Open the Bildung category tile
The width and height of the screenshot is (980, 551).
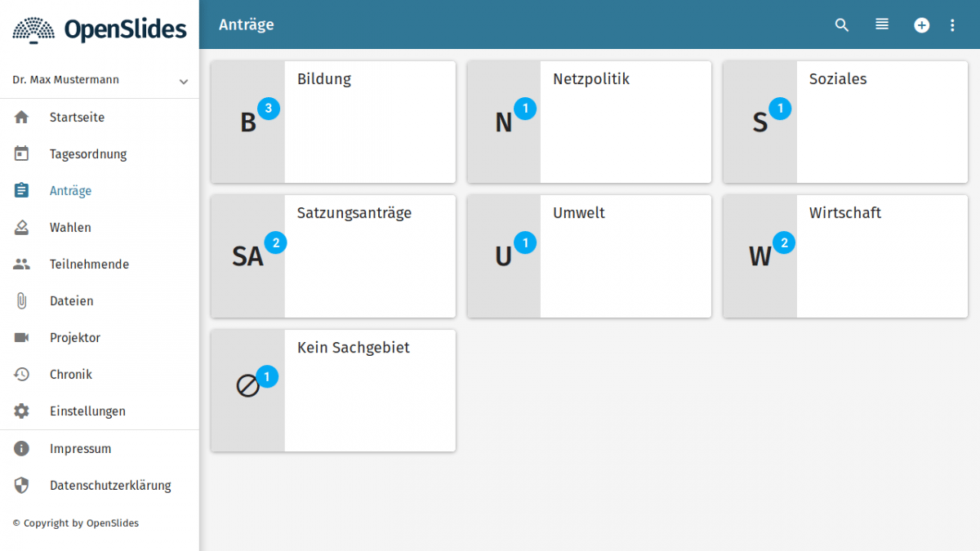point(332,121)
